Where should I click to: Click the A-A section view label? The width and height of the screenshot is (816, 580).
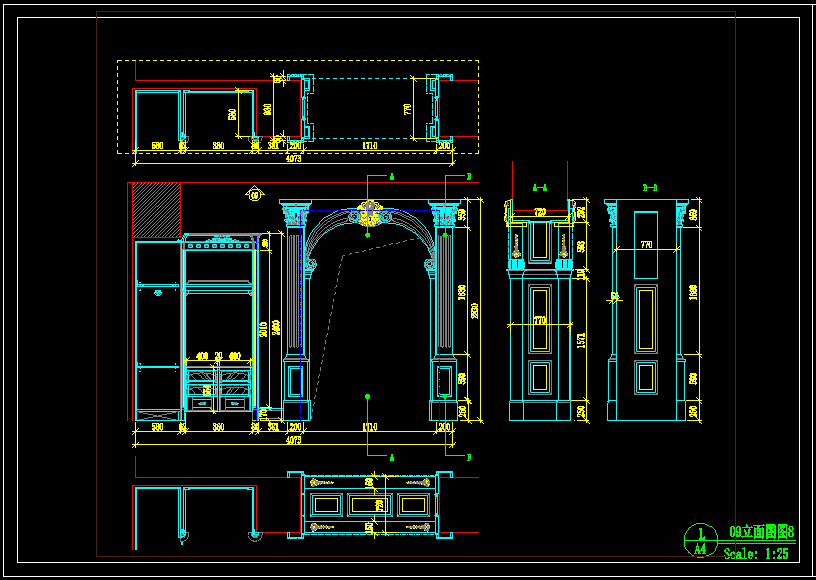(540, 186)
